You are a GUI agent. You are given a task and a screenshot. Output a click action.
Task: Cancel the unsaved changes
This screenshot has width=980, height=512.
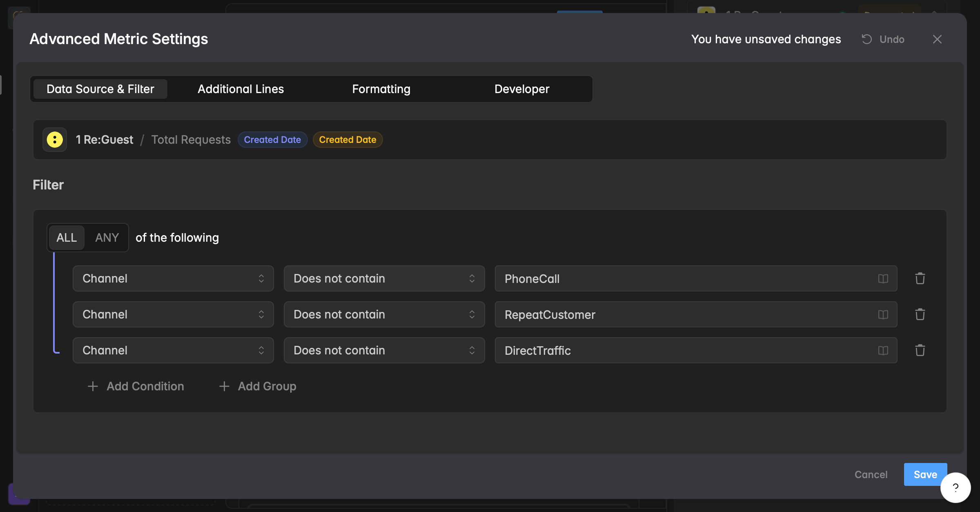pyautogui.click(x=871, y=474)
